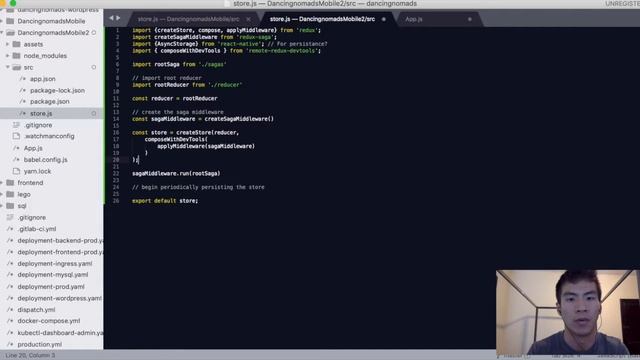The image size is (640, 360).
Task: Click the App.js file icon in sidebar
Action: [16, 148]
